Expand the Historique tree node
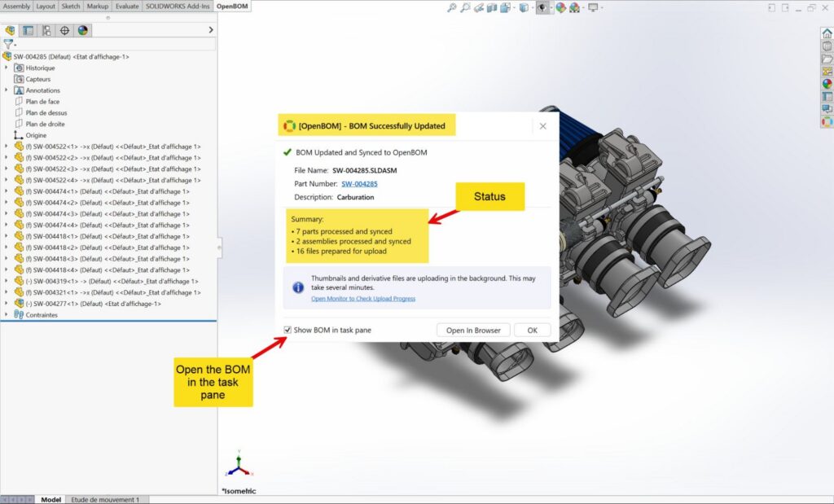 point(7,68)
